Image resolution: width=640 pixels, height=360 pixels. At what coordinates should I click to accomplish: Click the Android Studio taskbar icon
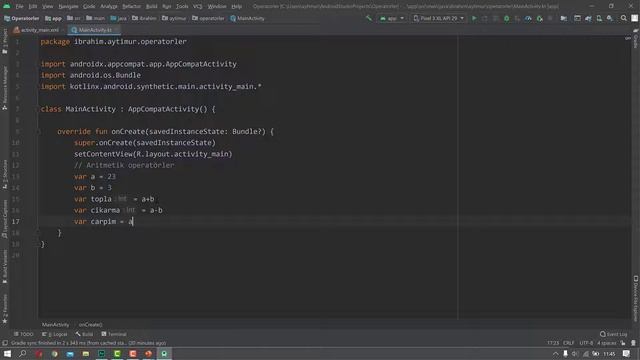pos(164,353)
